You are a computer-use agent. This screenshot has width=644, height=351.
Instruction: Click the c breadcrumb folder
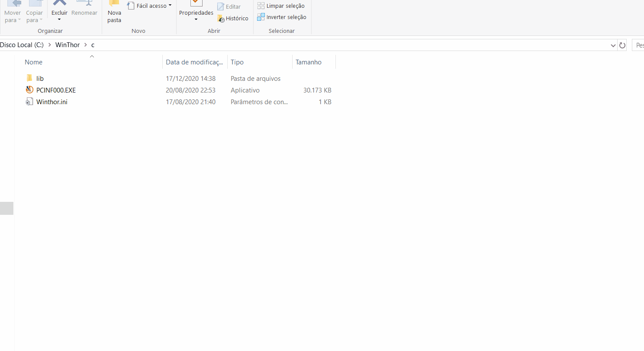[93, 45]
